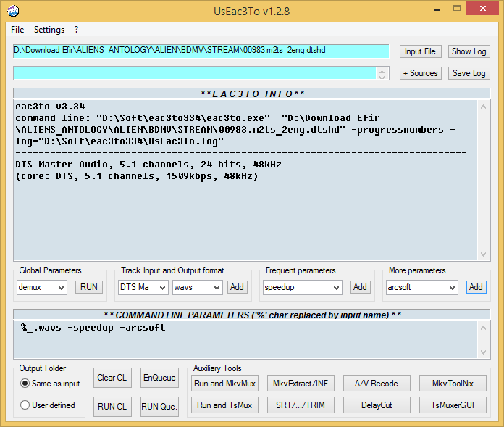
Task: Click the Input File button
Action: [421, 51]
